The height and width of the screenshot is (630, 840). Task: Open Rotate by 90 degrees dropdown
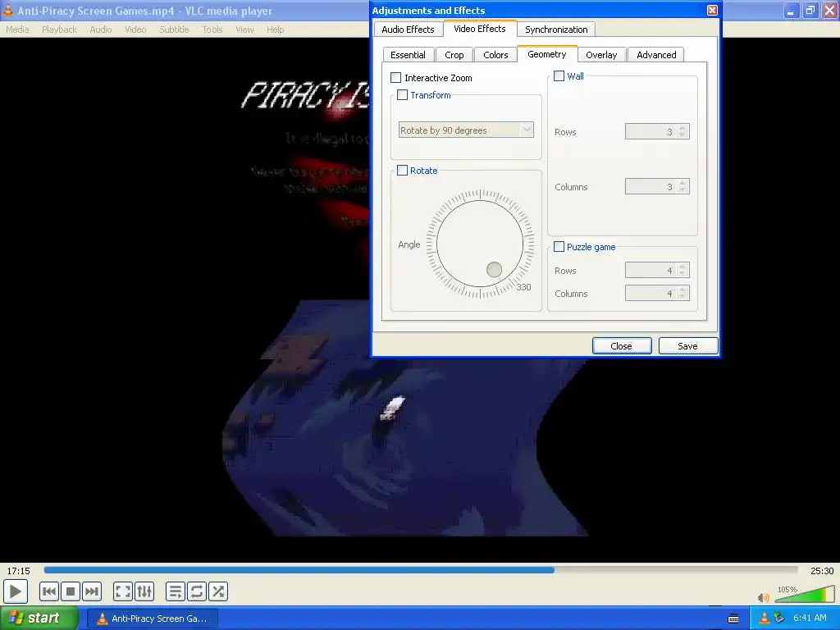[x=466, y=130]
